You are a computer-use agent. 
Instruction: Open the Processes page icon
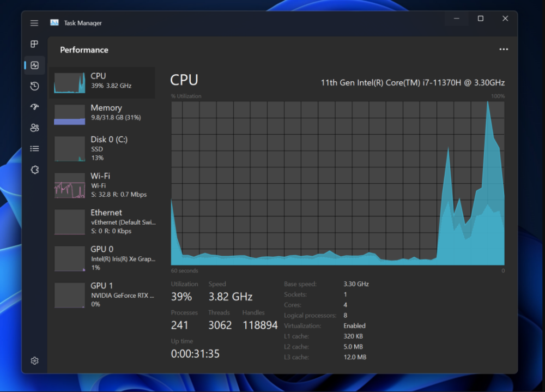tap(34, 44)
